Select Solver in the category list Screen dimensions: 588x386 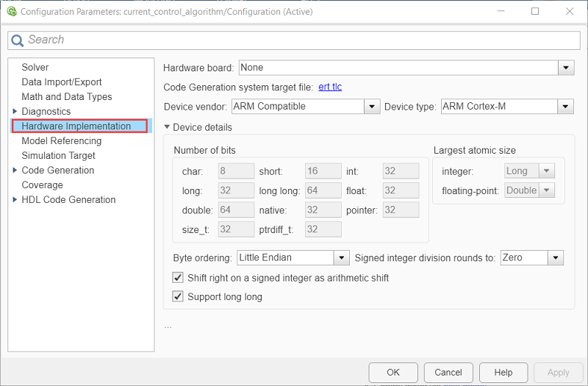pyautogui.click(x=35, y=68)
